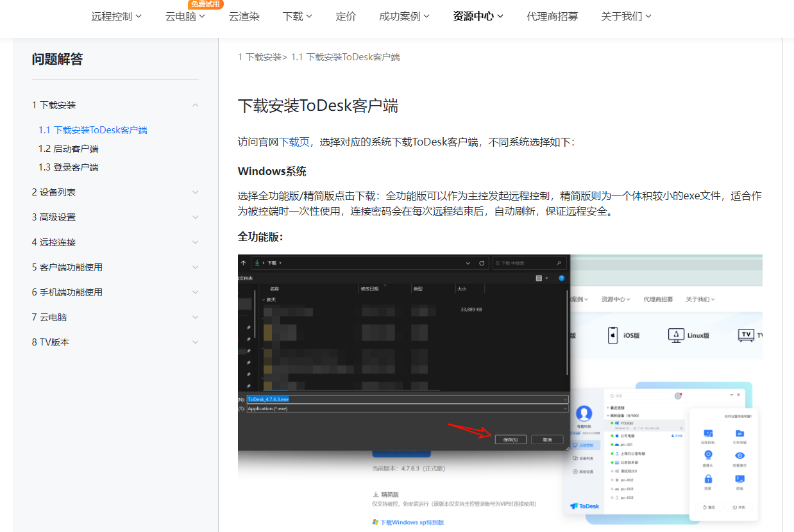Click the ToDesk logo in the screenshot
This screenshot has height=532, width=794.
(585, 506)
